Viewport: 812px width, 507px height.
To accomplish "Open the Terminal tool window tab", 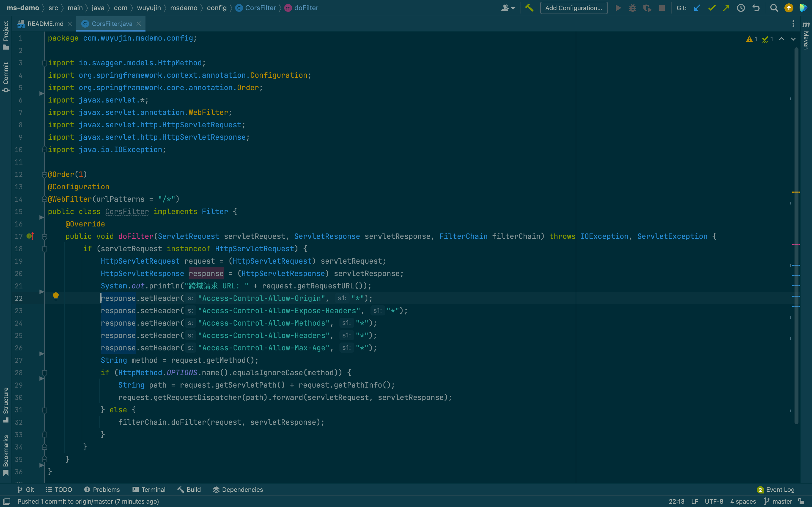I will point(149,490).
